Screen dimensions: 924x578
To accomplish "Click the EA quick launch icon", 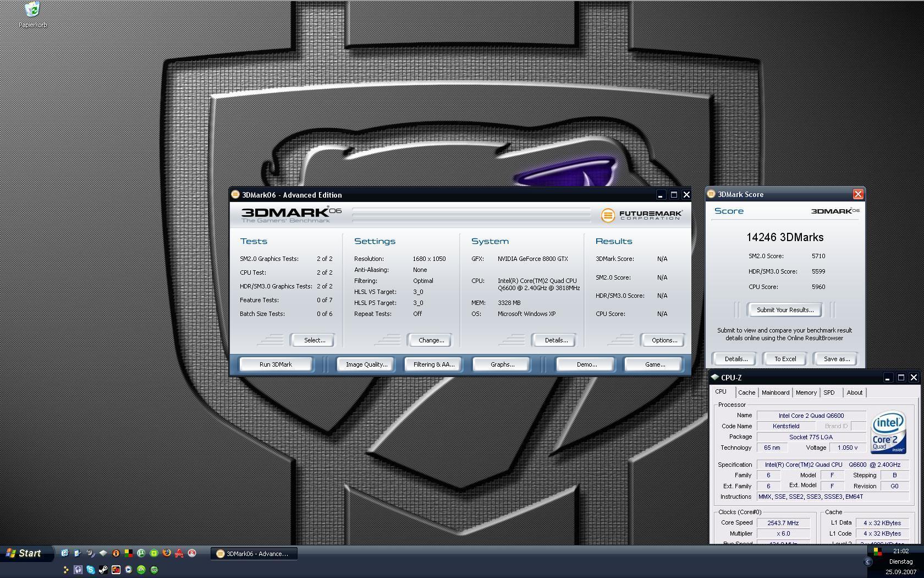I will 141,570.
